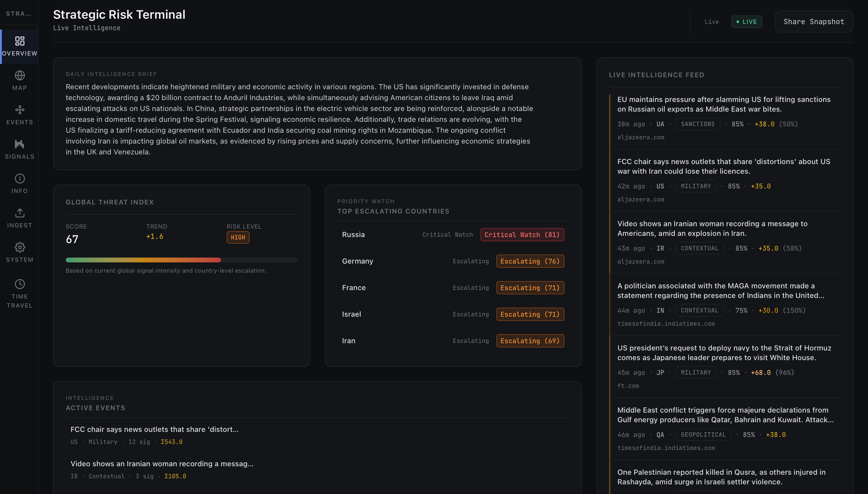Go to Events via network icon
The width and height of the screenshot is (868, 494).
(x=20, y=109)
